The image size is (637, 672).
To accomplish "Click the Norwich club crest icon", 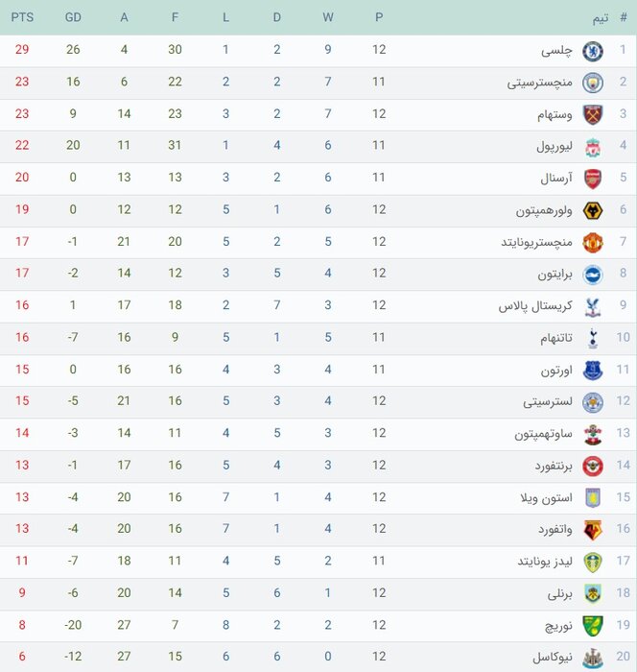I will [x=592, y=624].
